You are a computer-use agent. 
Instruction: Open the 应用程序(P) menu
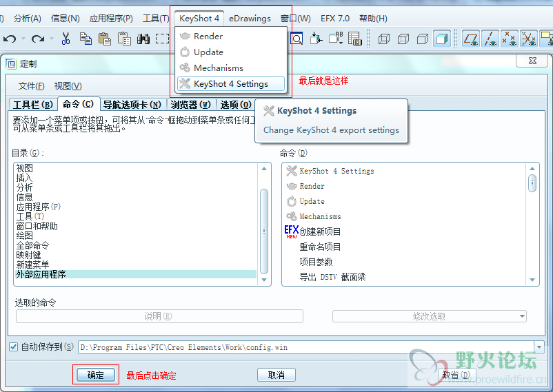point(111,19)
